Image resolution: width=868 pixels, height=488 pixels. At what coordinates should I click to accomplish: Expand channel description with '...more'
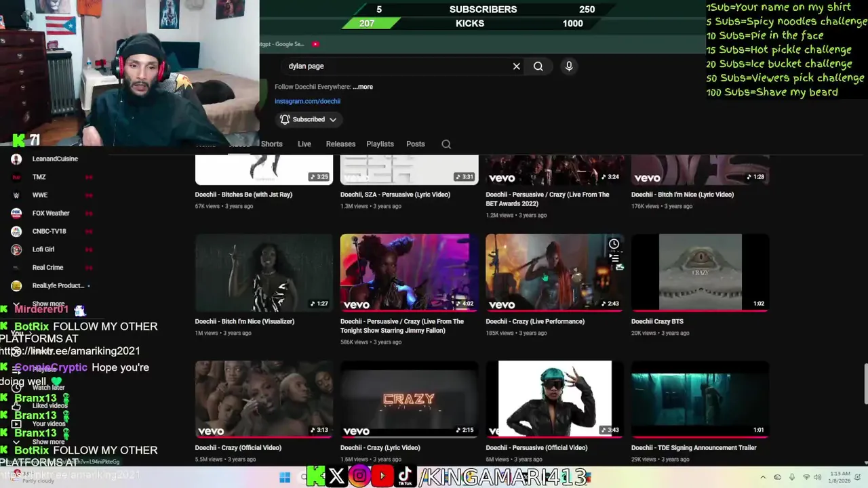(x=363, y=87)
